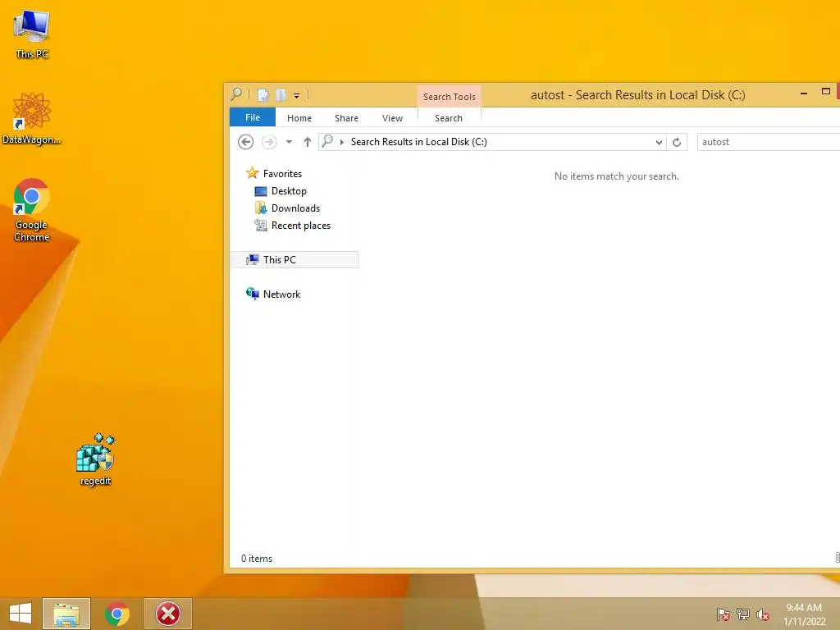Select This PC in navigation pane
Viewport: 840px width, 630px height.
coord(294,260)
